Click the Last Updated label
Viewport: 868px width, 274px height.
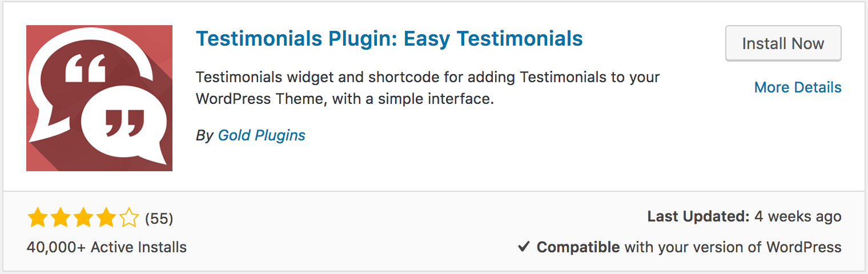click(698, 216)
